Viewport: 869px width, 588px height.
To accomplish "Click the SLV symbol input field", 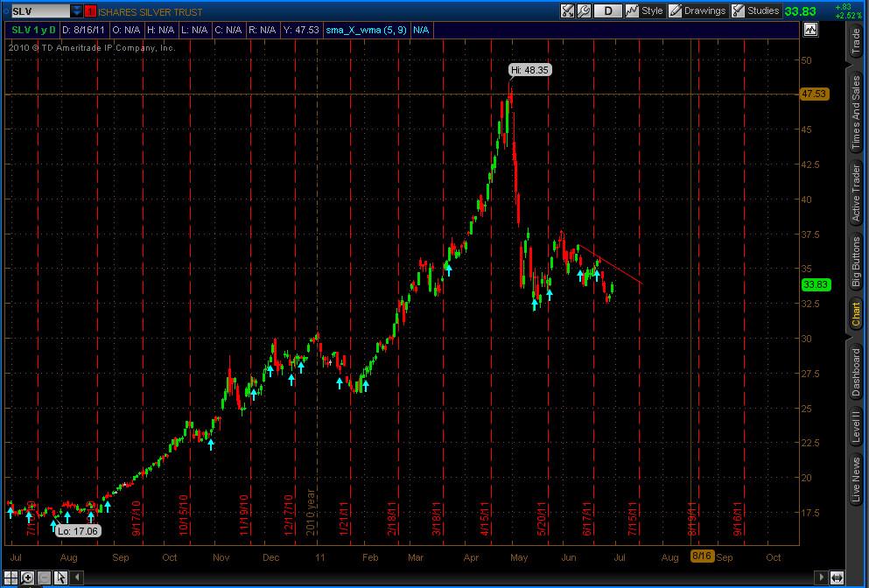I will point(40,11).
